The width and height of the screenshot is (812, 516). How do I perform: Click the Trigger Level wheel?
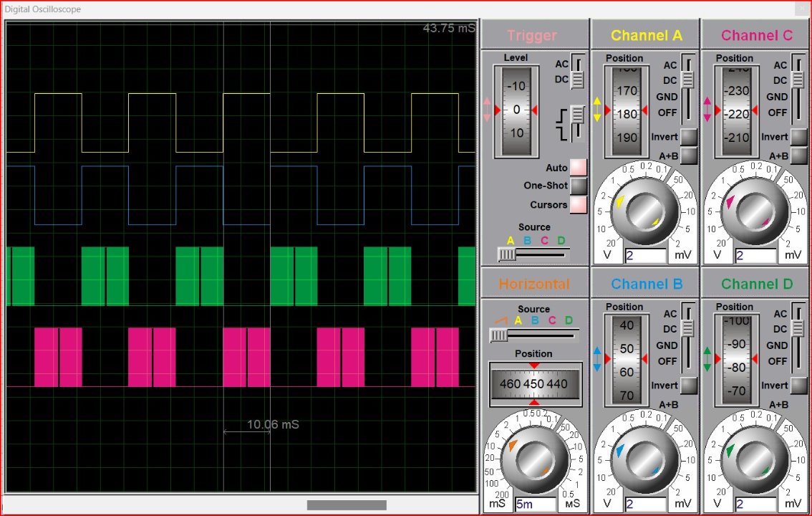point(516,110)
